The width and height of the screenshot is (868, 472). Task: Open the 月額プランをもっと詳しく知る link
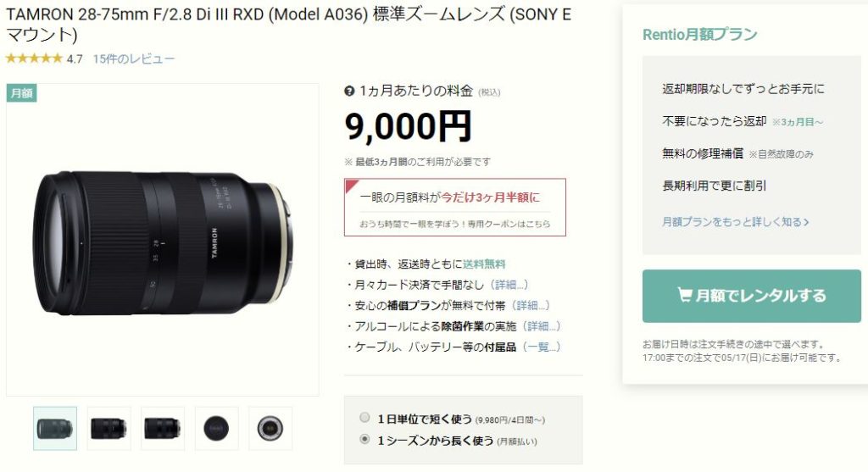point(736,222)
